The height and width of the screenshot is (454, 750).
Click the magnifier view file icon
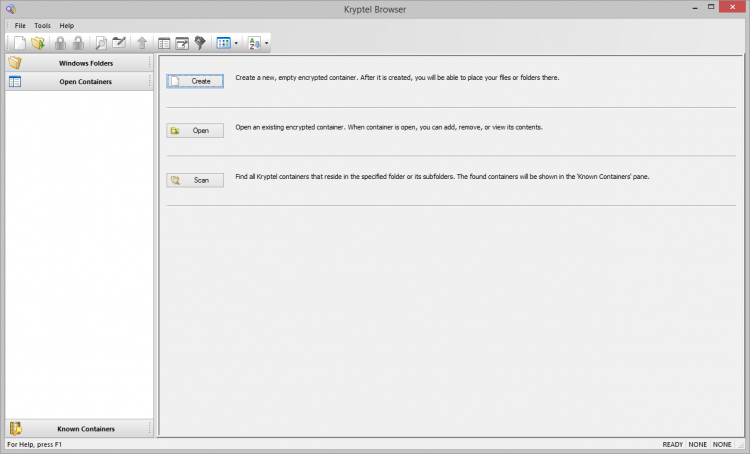[101, 43]
